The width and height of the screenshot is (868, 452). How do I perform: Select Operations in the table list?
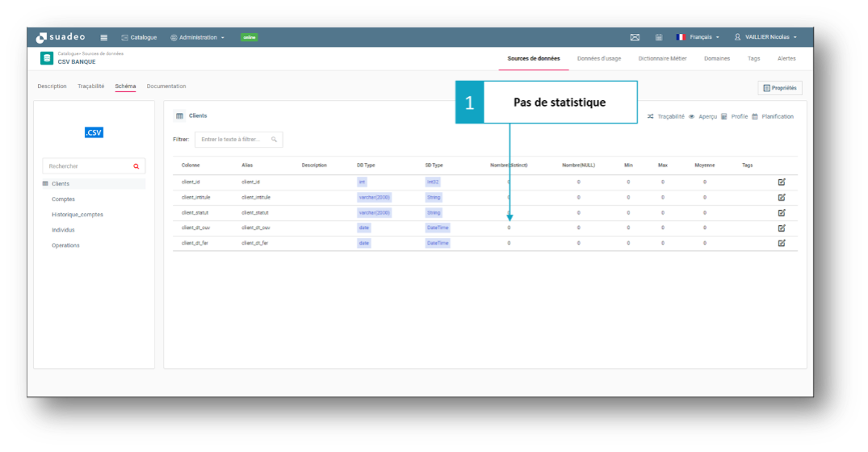point(65,245)
